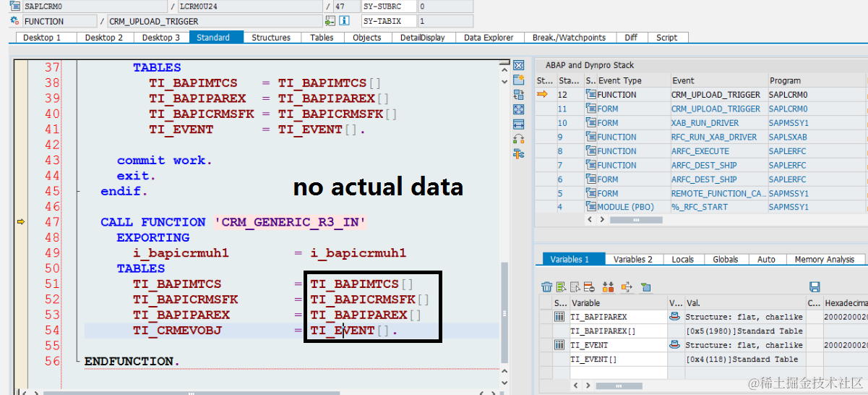Switch to the Globals tab
The width and height of the screenshot is (868, 395).
point(726,259)
